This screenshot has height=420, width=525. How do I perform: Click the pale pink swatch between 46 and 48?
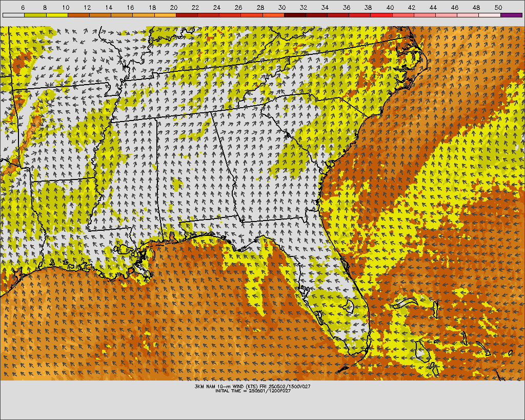[468, 15]
